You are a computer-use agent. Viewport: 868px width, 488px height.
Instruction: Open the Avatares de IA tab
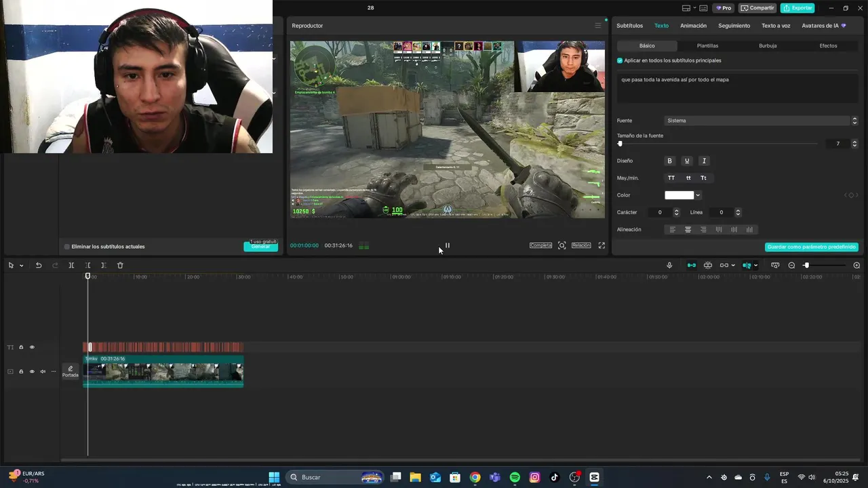point(823,26)
